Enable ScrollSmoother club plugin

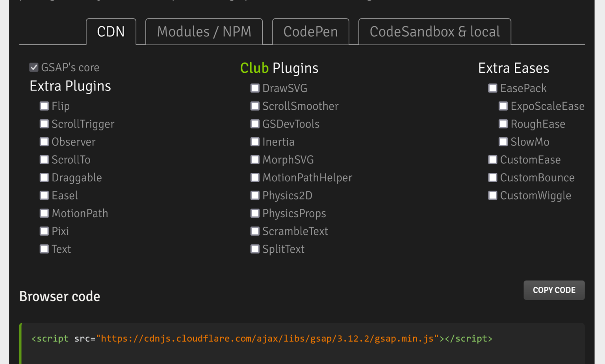coord(255,106)
